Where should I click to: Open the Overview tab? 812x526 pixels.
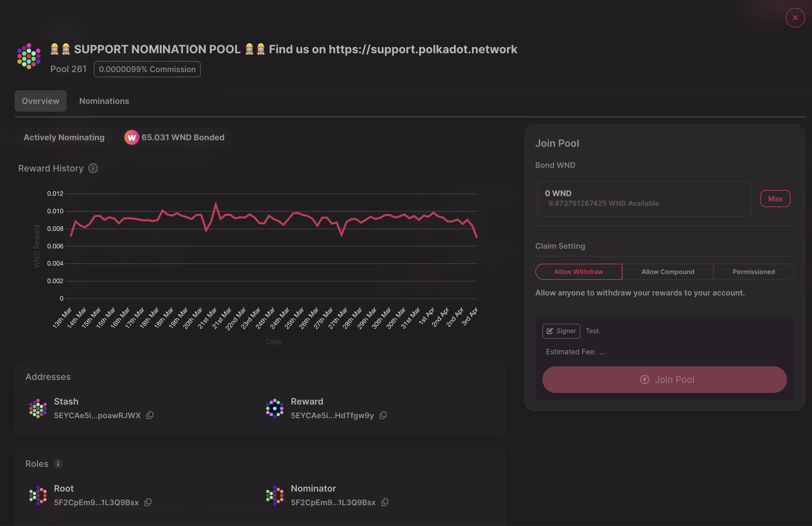(x=40, y=101)
